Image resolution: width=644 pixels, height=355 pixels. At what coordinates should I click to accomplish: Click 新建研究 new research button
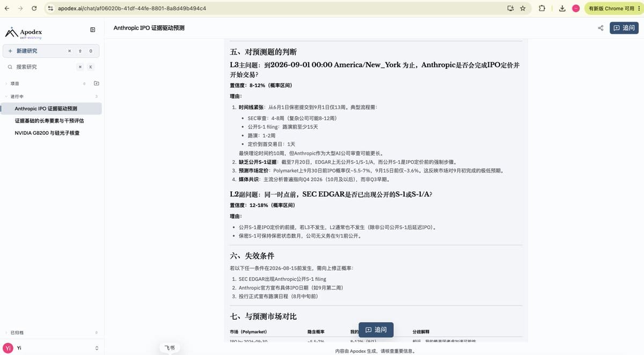51,51
